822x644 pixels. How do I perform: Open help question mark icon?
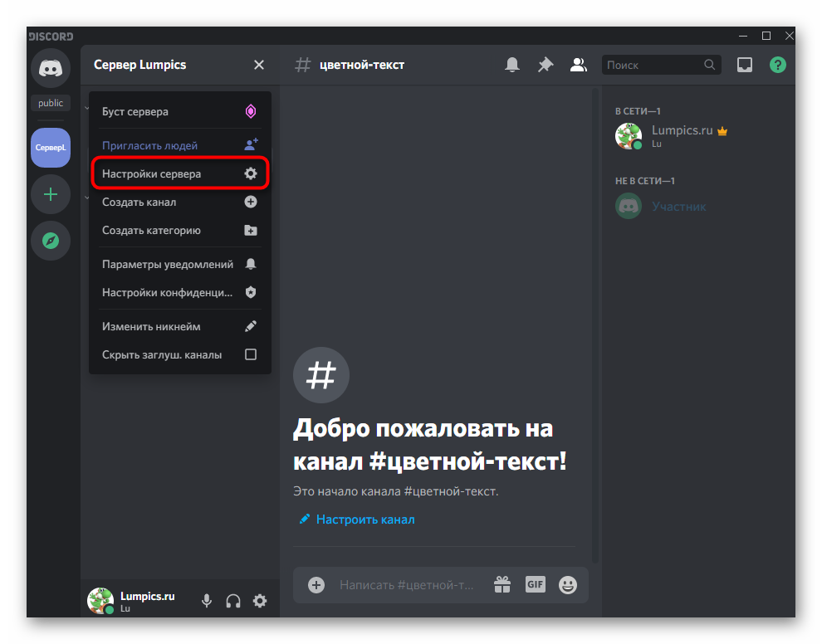tap(777, 65)
